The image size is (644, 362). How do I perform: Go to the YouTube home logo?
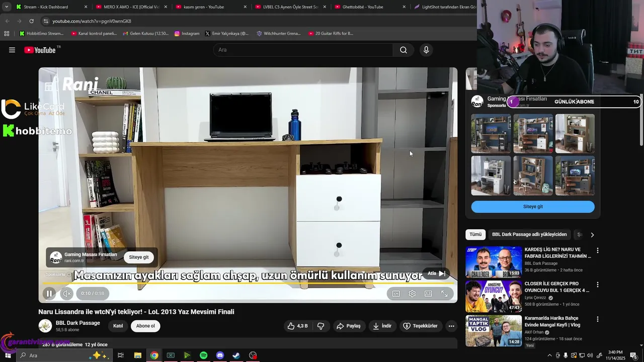click(x=40, y=50)
